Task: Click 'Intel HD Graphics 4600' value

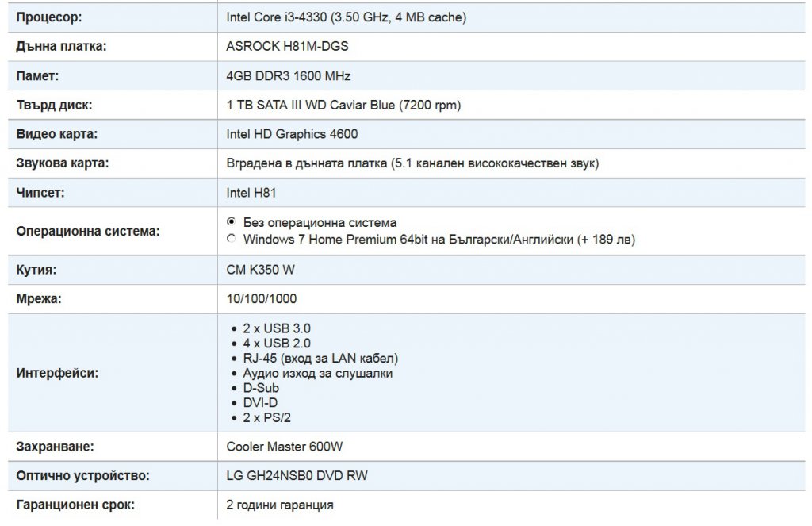Action: [292, 134]
